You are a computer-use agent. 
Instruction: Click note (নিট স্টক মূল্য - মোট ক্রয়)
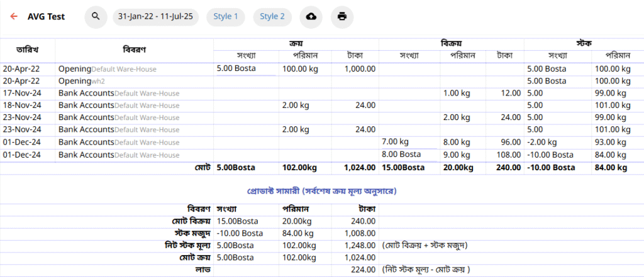pyautogui.click(x=426, y=270)
